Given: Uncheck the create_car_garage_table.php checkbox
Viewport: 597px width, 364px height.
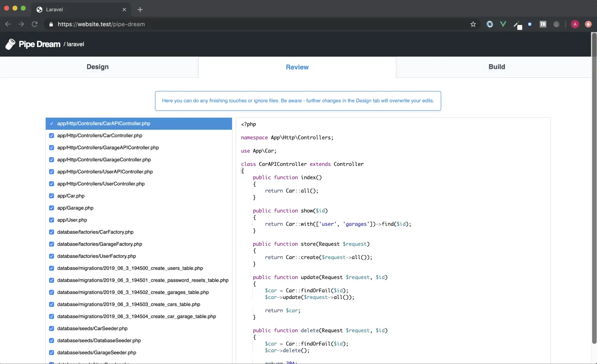Looking at the screenshot, I should [x=52, y=316].
